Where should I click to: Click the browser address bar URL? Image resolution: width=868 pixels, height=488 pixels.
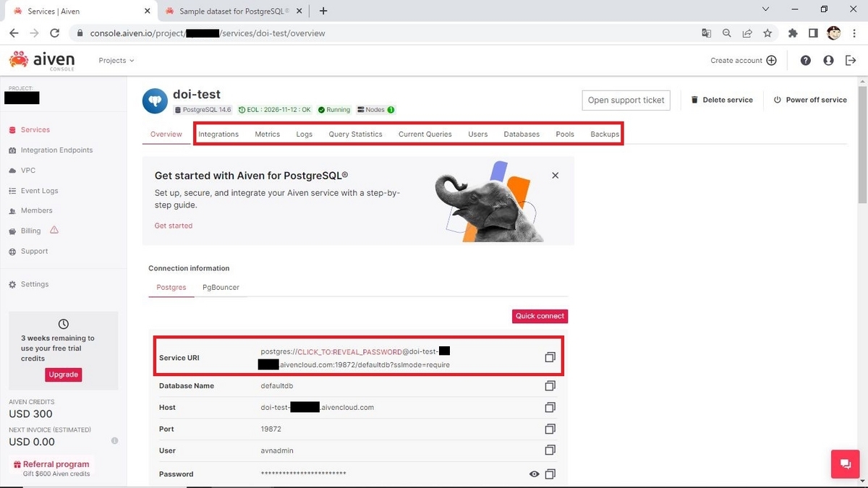click(x=208, y=33)
